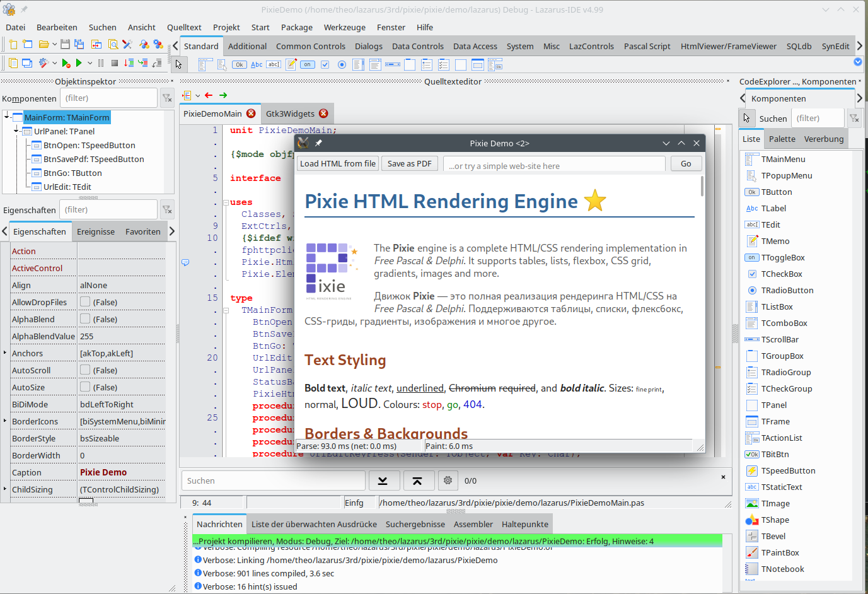This screenshot has height=594, width=868.
Task: Collapse the MainForm tree node in Objektinspektor
Action: point(8,117)
